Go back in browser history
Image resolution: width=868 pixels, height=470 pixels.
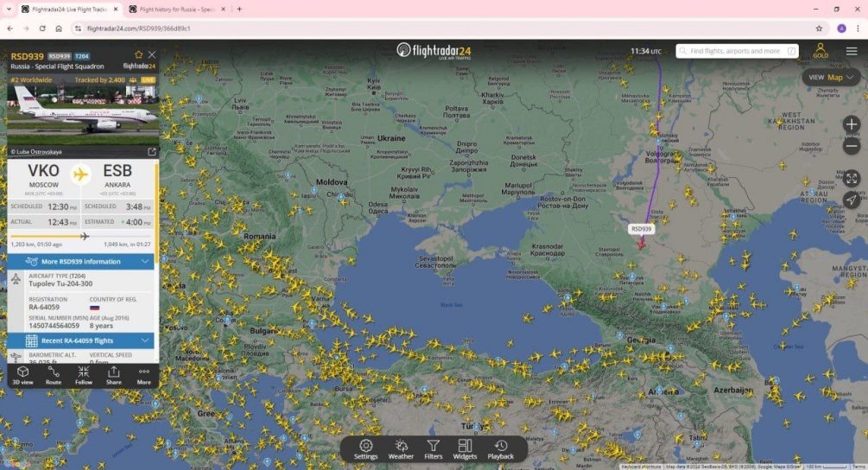point(10,29)
